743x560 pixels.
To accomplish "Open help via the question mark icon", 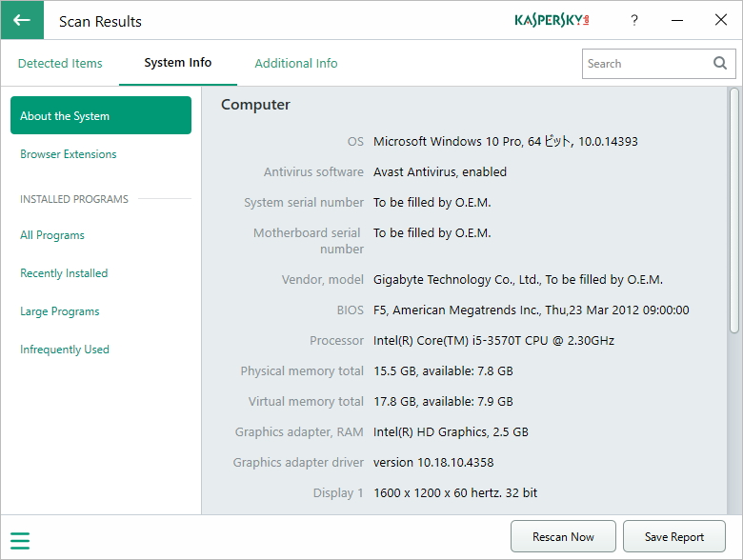I will [x=634, y=20].
